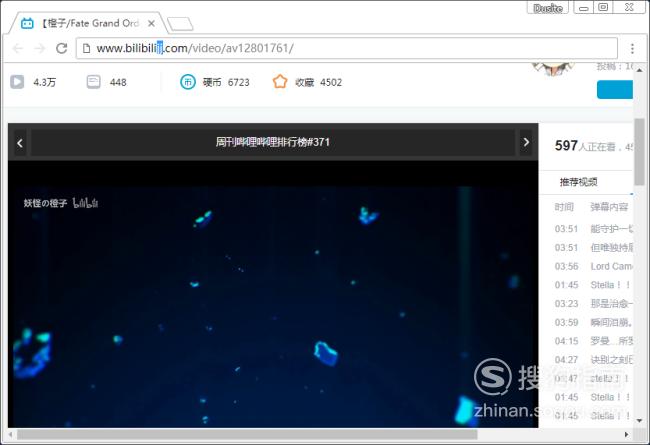This screenshot has height=445, width=650.
Task: Click the address bar URL field
Action: coord(347,49)
